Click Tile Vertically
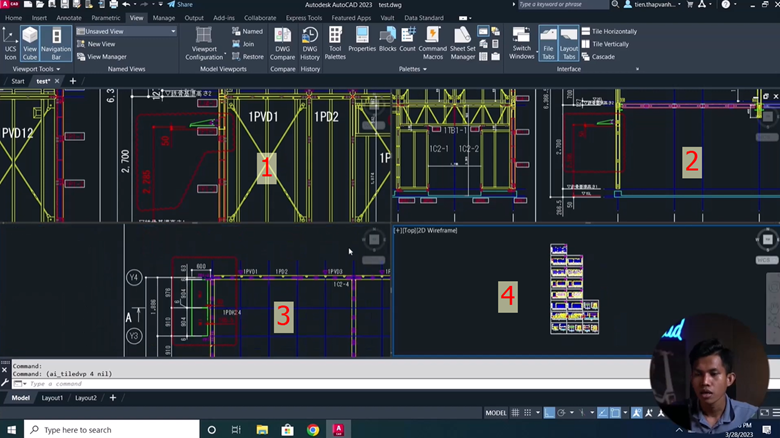This screenshot has width=780, height=438. point(605,44)
